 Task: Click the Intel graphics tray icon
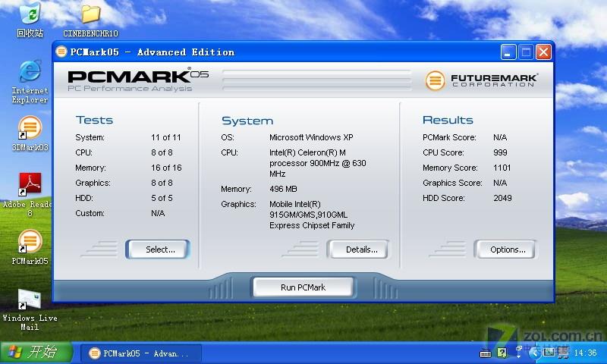pyautogui.click(x=549, y=352)
